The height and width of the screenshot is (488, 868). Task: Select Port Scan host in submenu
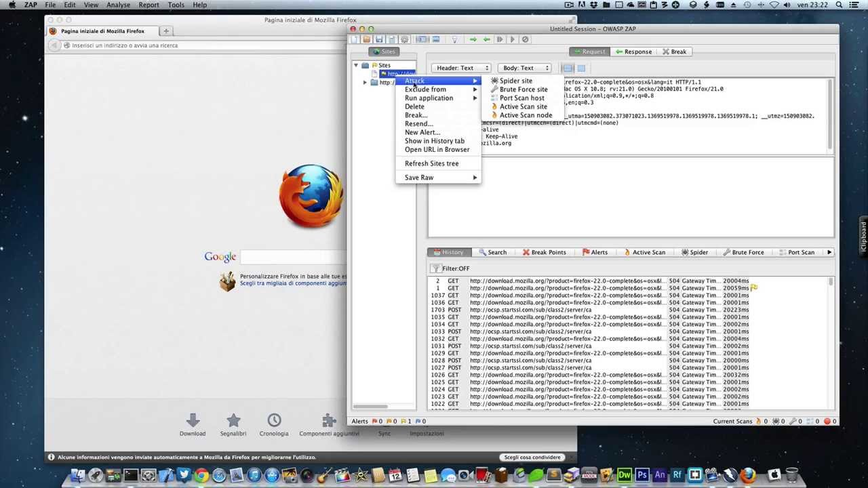[521, 98]
